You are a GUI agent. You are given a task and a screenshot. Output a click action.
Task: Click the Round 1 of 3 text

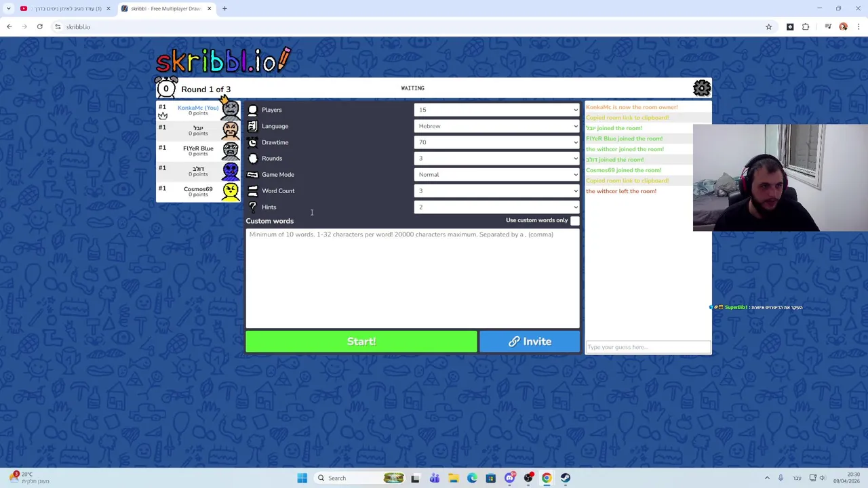pos(206,89)
